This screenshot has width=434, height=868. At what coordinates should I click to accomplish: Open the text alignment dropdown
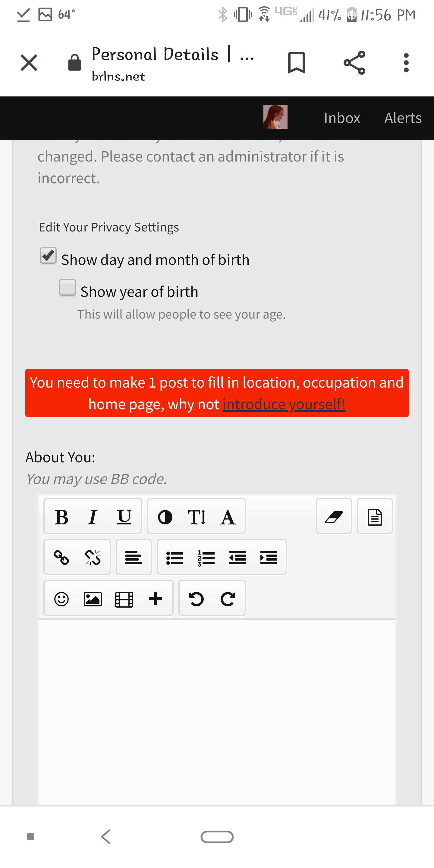pyautogui.click(x=134, y=557)
